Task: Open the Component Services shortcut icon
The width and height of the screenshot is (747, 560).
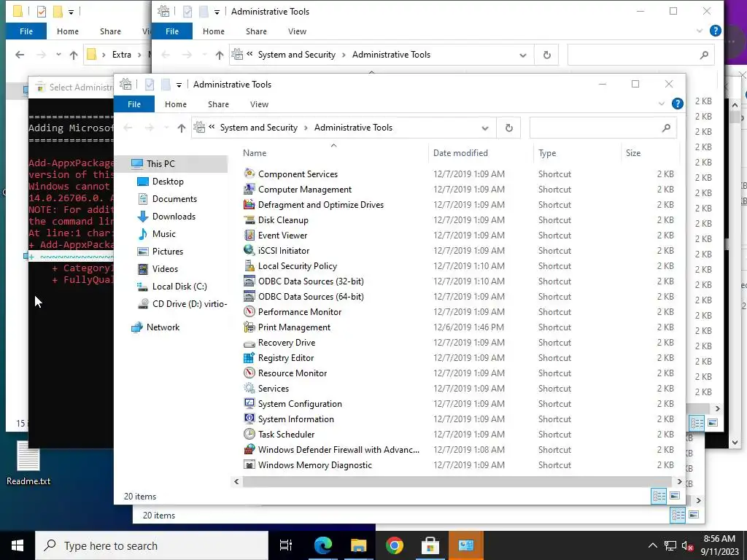Action: [x=249, y=174]
